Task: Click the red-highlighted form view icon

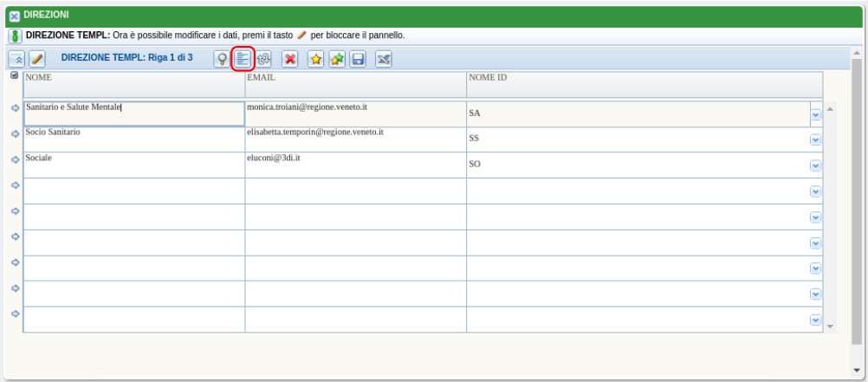Action: (243, 59)
